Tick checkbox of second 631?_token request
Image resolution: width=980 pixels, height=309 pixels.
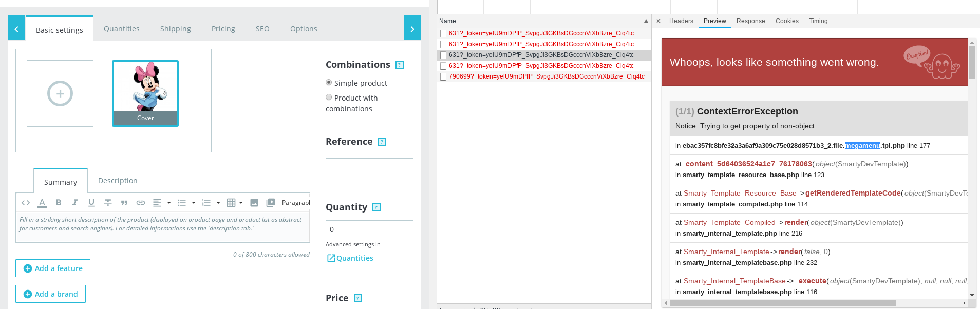(x=443, y=44)
